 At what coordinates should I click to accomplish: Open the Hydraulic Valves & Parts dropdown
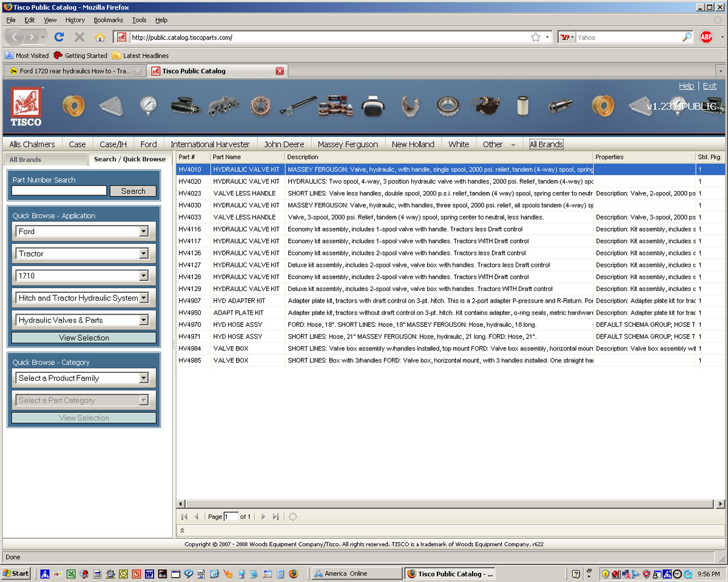[144, 320]
